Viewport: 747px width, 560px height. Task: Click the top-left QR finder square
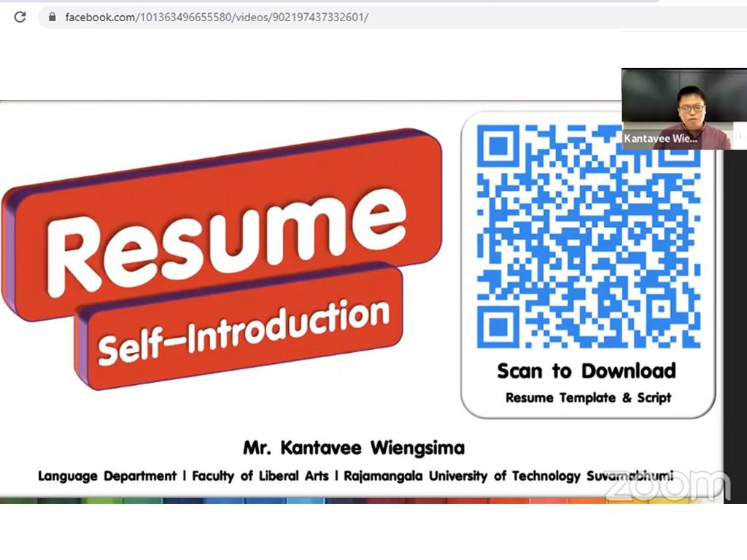(x=498, y=145)
